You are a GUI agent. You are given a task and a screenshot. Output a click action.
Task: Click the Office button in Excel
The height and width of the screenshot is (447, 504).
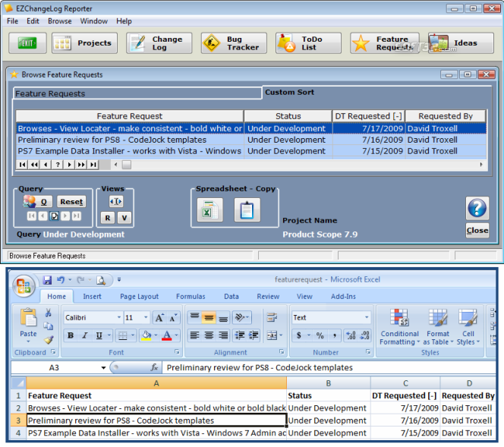pos(24,286)
